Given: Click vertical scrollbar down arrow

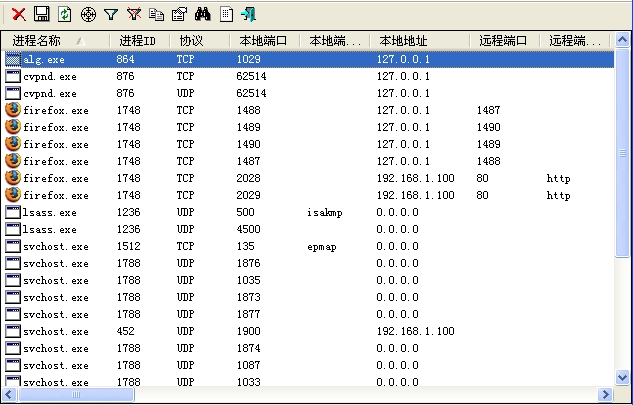Looking at the screenshot, I should point(622,378).
